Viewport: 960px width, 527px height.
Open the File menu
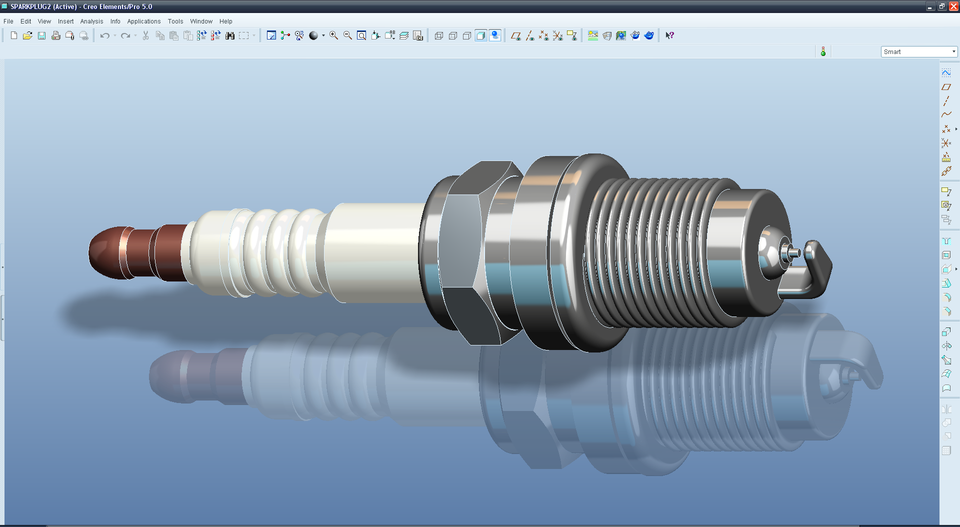[9, 21]
